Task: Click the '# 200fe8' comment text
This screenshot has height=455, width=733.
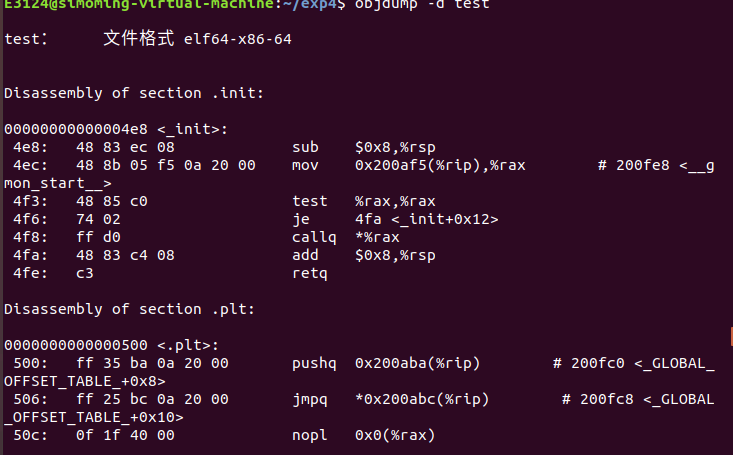Action: [633, 165]
